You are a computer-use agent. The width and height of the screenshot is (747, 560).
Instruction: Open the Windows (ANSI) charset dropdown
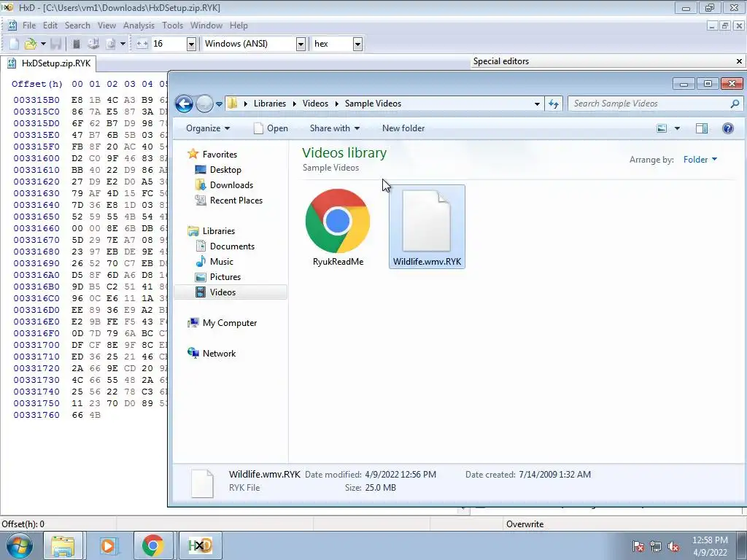[x=301, y=44]
